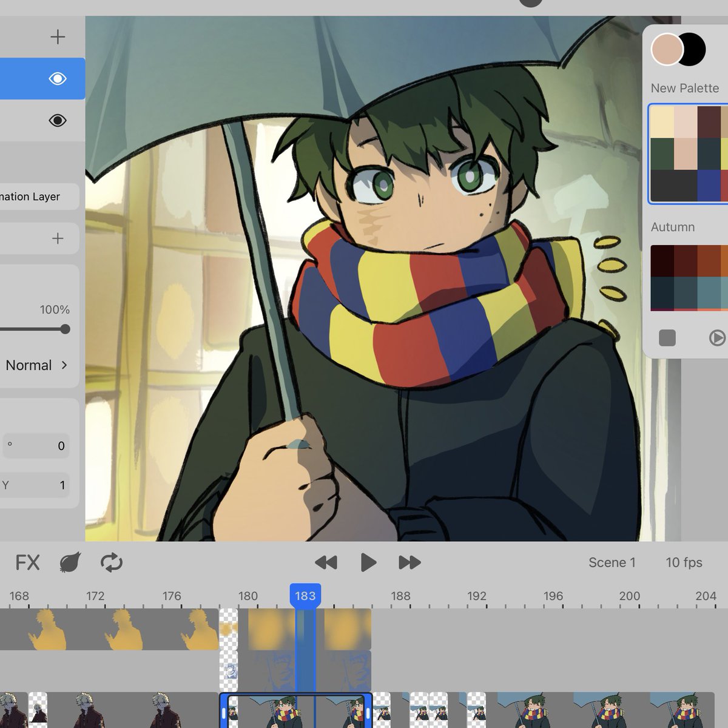Click the plus icon below Animation Layer
728x728 pixels.
[x=58, y=238]
